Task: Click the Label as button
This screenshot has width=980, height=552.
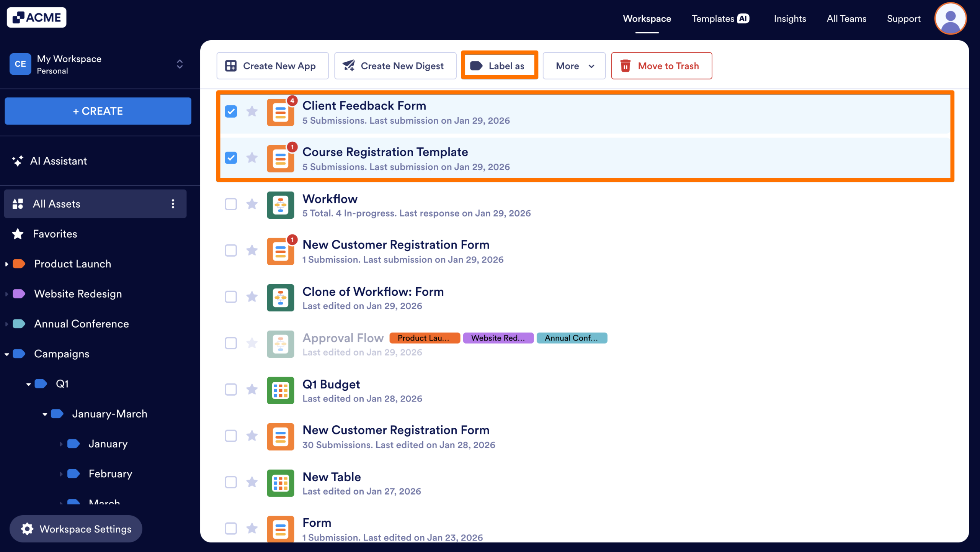Action: [499, 66]
